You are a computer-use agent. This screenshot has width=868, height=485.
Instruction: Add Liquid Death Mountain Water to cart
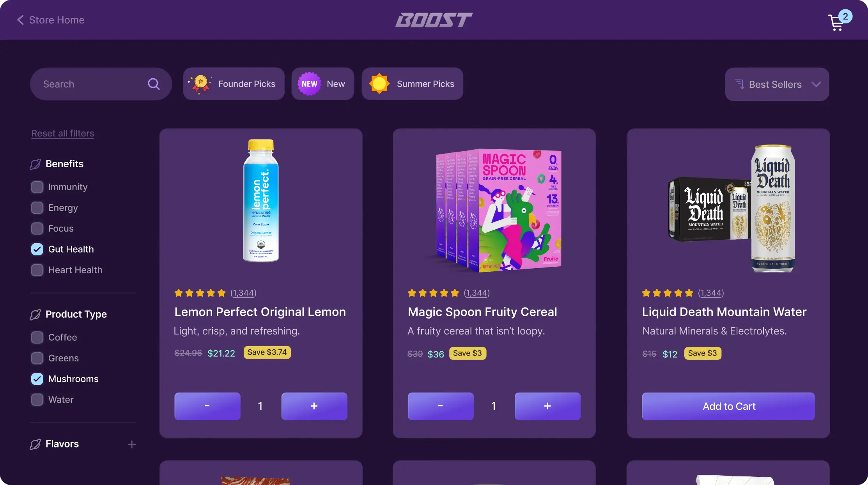click(x=728, y=406)
